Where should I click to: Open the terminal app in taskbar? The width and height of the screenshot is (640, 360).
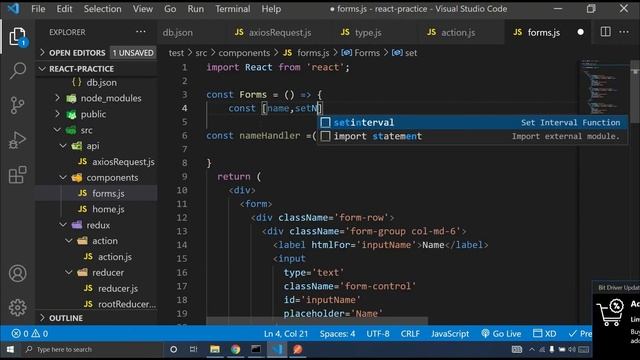256,349
